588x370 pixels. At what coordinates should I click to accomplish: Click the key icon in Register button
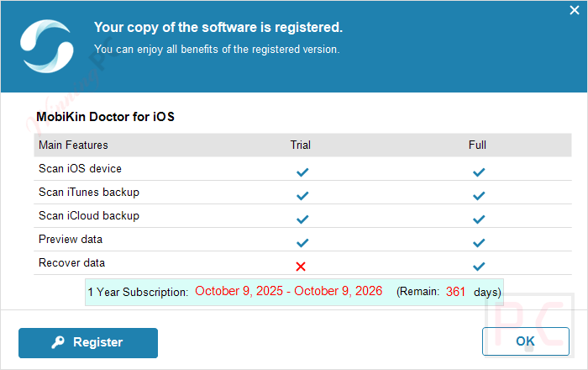coord(58,342)
